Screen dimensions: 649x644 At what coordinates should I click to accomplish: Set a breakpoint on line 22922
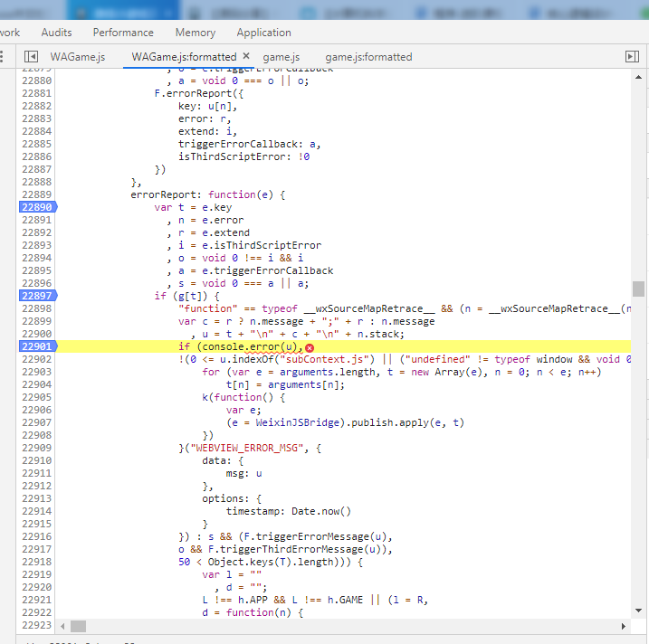pyautogui.click(x=37, y=612)
